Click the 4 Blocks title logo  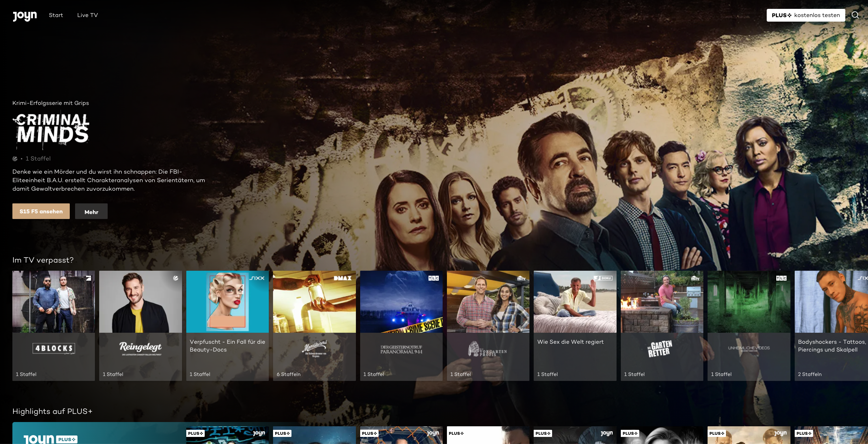point(54,348)
